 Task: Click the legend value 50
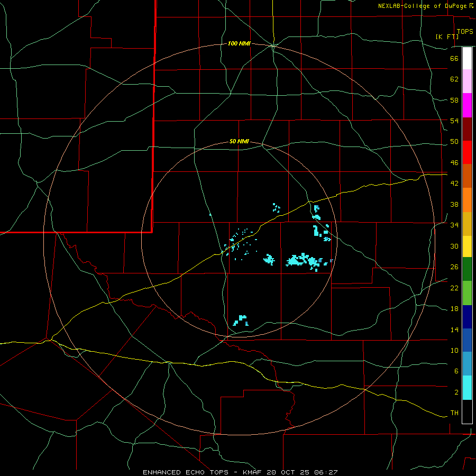(x=454, y=142)
